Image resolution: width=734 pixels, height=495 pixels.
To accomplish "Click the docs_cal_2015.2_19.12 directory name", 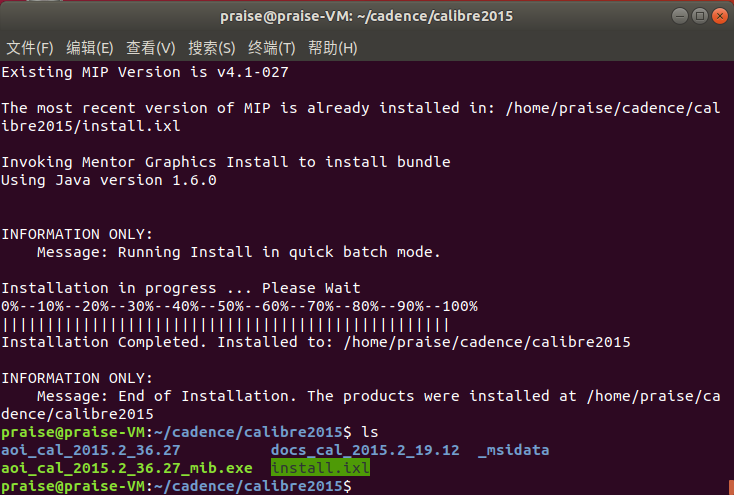I will pyautogui.click(x=365, y=450).
